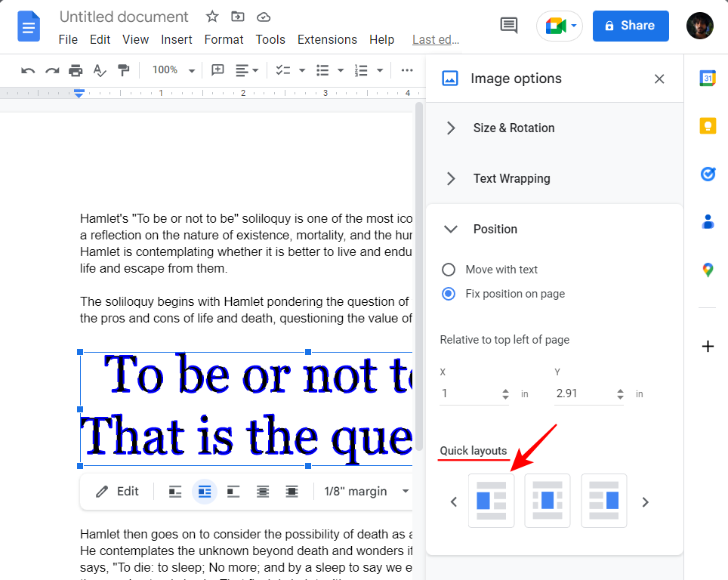Screen dimensions: 728x580
Task: Open the Insert menu
Action: (x=176, y=39)
